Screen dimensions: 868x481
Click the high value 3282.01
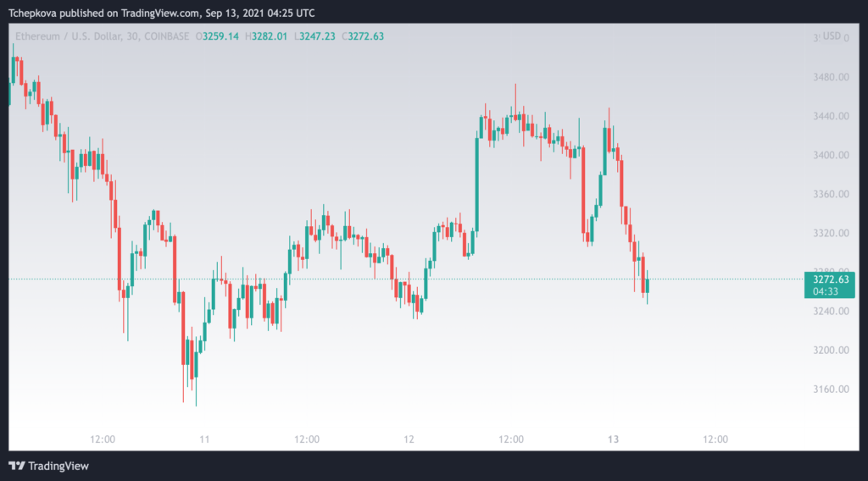coord(270,36)
